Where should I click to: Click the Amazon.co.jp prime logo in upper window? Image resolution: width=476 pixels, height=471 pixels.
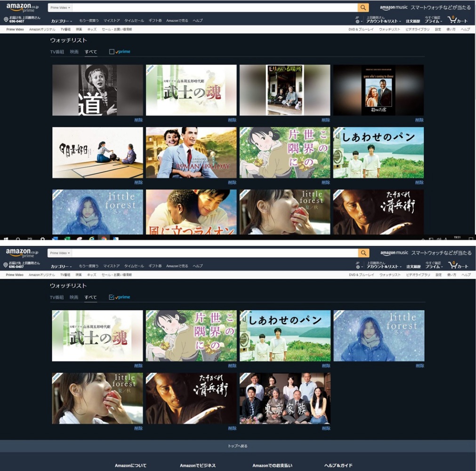coord(22,7)
